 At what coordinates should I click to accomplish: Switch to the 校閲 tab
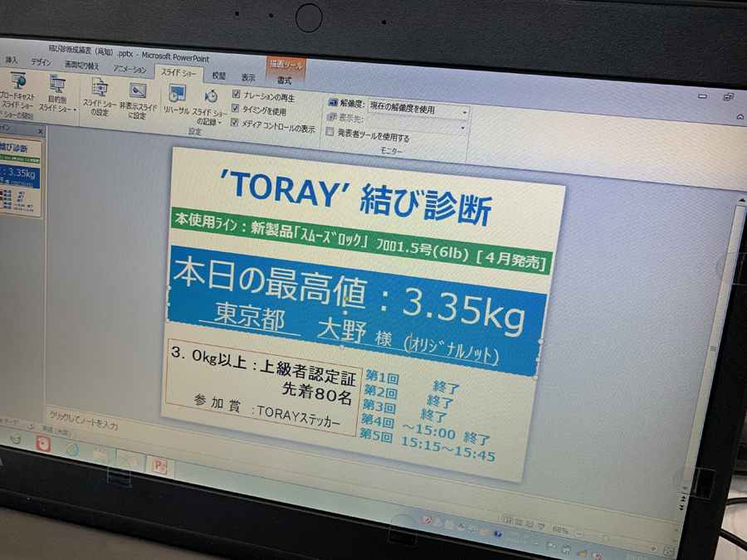click(218, 75)
